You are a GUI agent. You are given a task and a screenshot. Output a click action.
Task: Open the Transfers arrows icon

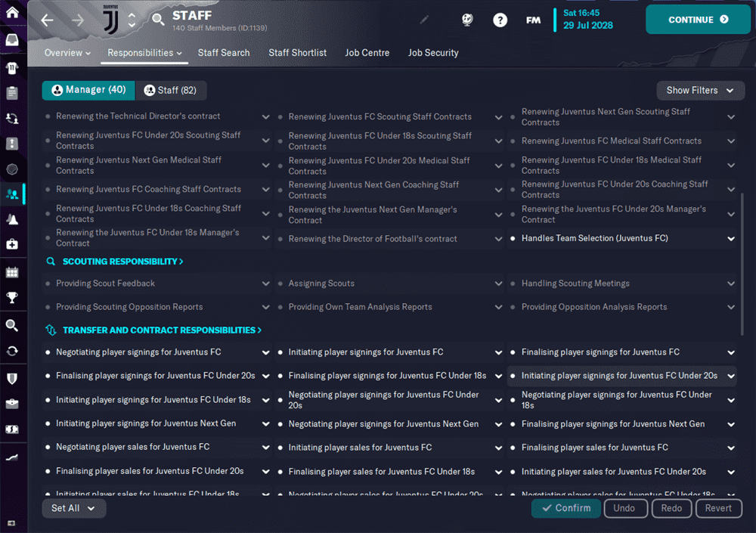[x=12, y=351]
